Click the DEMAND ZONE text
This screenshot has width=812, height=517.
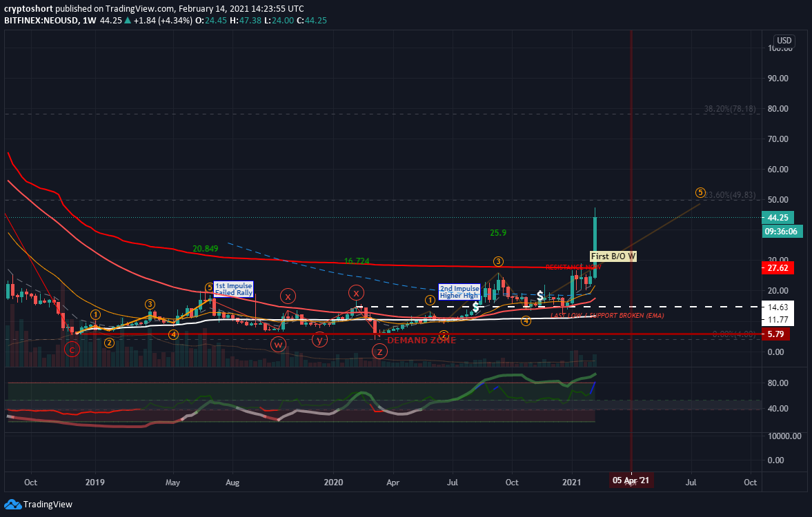tap(422, 340)
